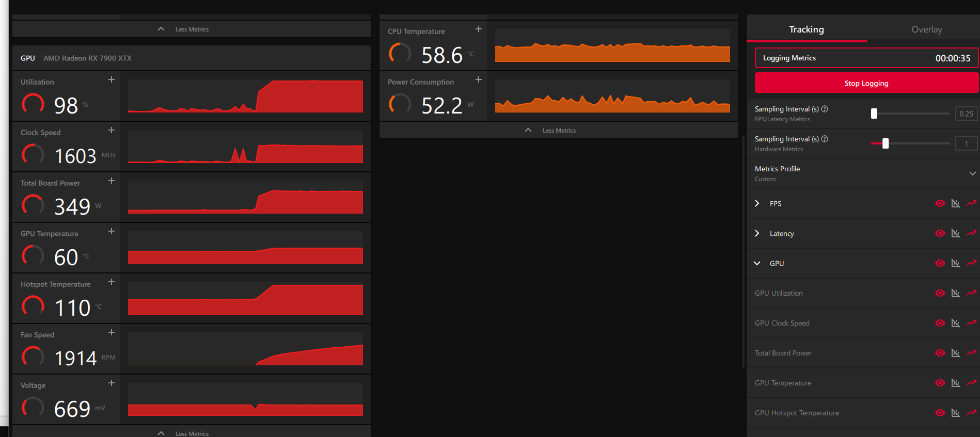The image size is (980, 437).
Task: Collapse GPU panel with bottom Less Metrics
Action: [192, 432]
